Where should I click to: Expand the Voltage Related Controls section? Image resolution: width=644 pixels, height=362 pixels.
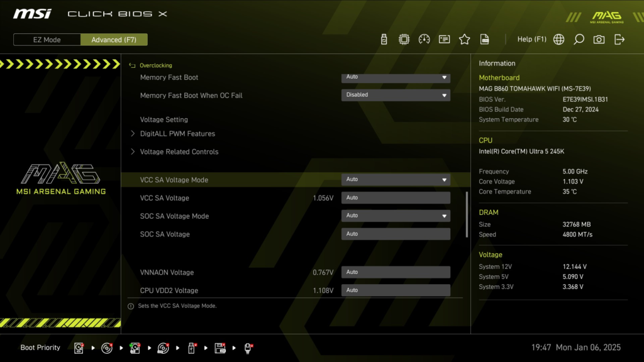tap(180, 151)
